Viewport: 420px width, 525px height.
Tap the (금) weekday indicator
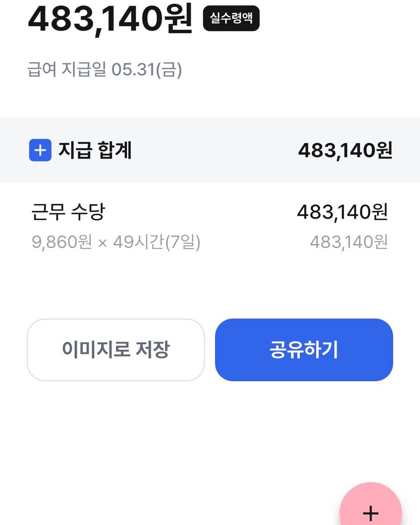click(x=169, y=70)
